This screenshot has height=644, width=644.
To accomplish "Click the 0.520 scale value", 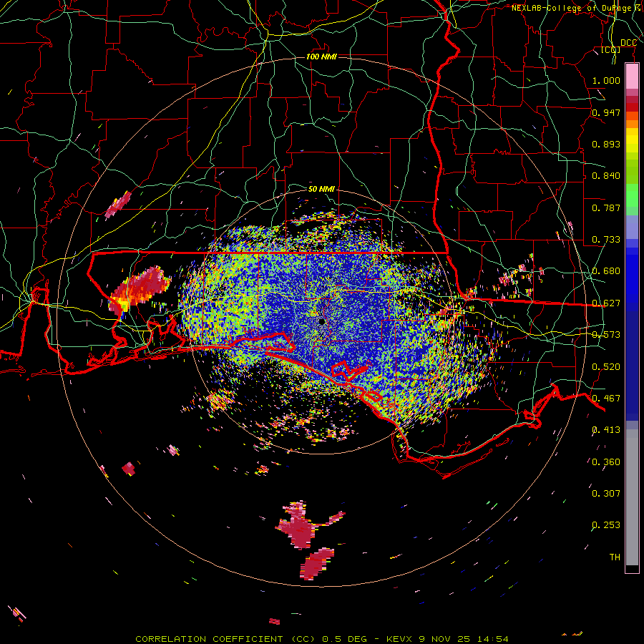I will pyautogui.click(x=606, y=367).
